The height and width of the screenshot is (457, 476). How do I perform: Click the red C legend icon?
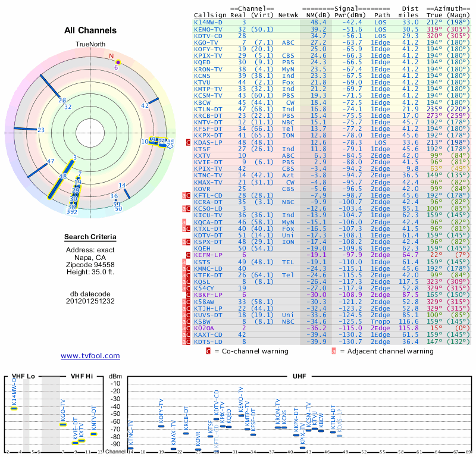208,351
